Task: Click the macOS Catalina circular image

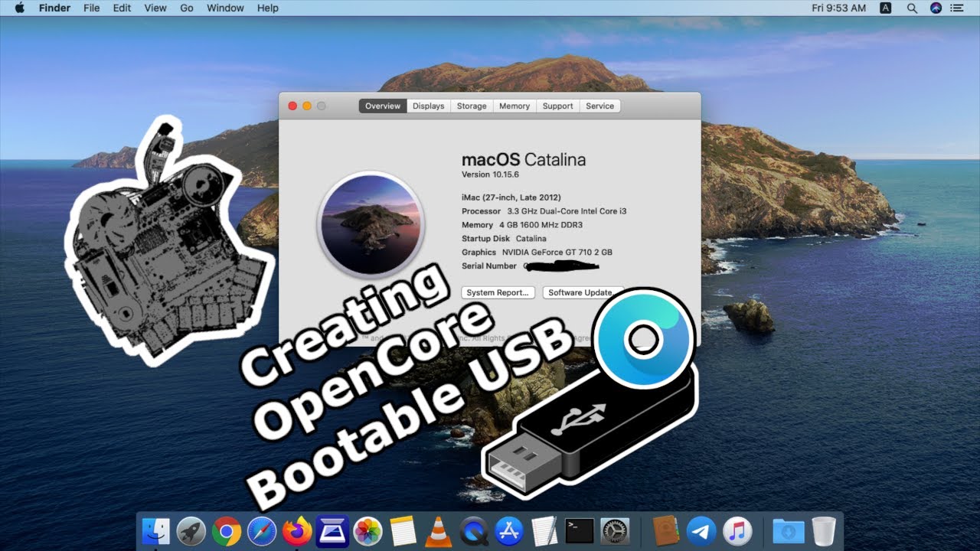Action: click(370, 224)
